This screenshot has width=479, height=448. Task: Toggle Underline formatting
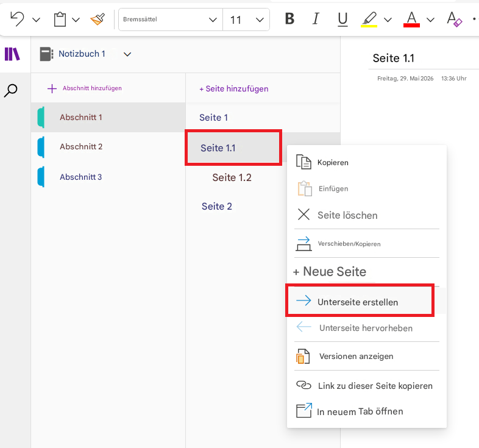click(x=342, y=20)
